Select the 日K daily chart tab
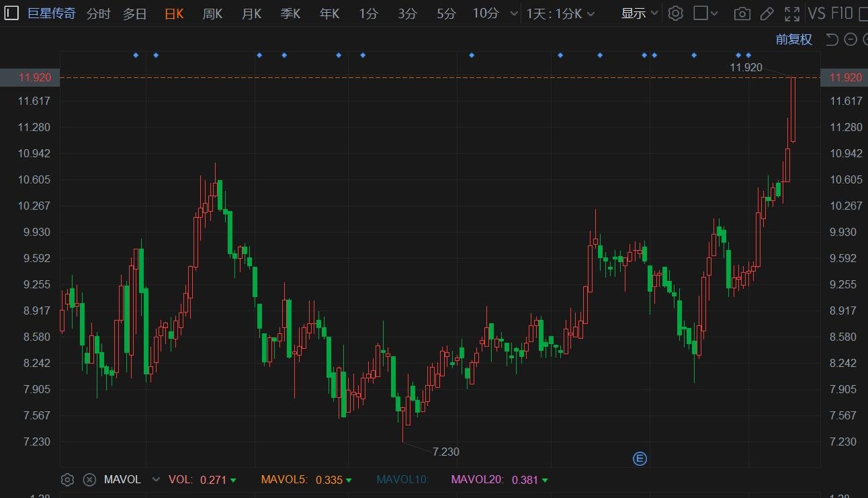 point(174,13)
